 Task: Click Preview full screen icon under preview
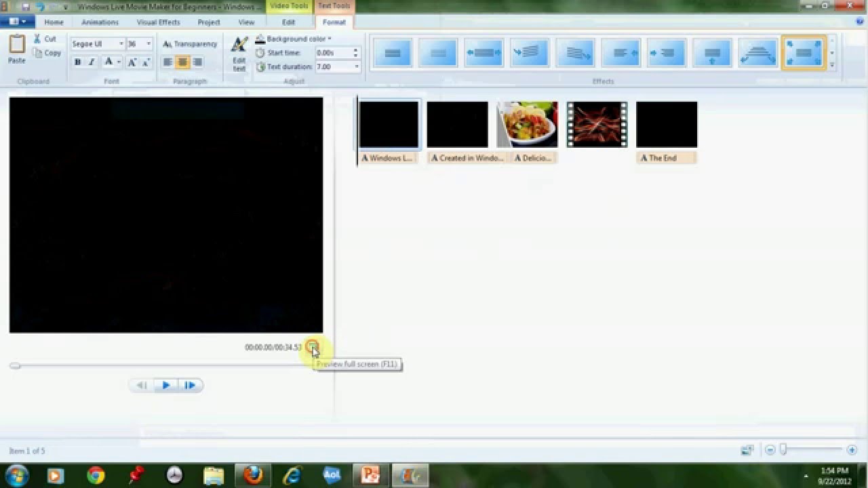pyautogui.click(x=311, y=347)
